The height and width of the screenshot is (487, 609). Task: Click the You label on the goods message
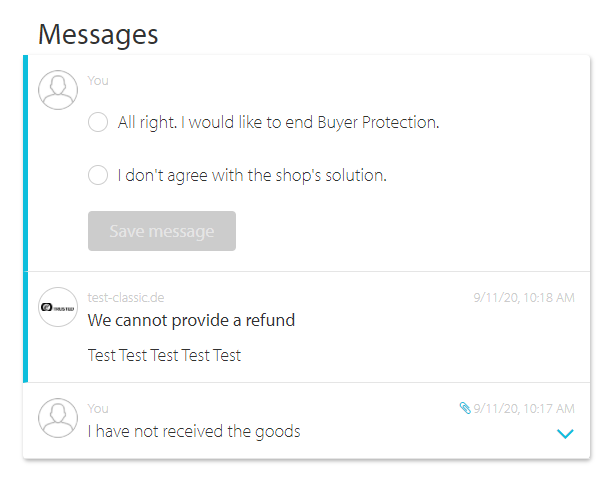pos(98,409)
